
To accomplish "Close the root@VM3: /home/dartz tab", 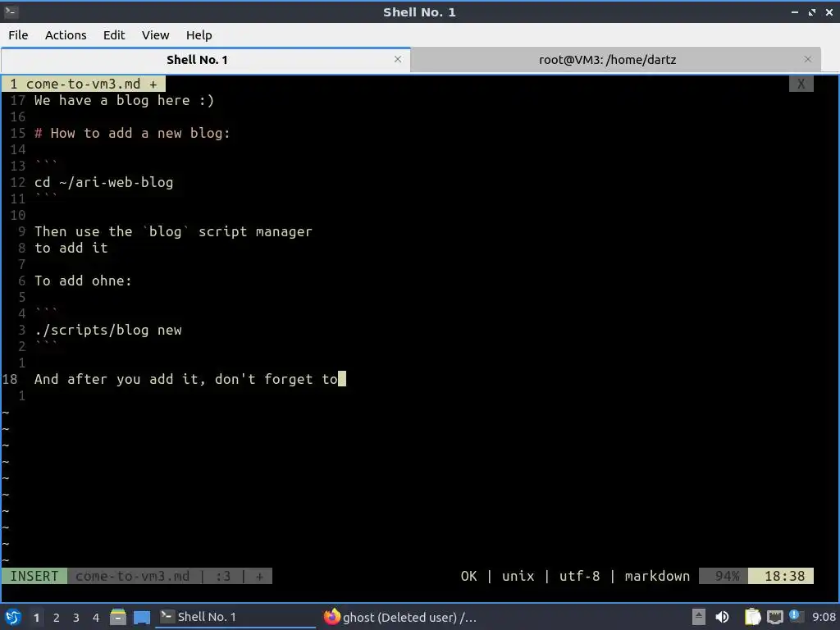I will (x=808, y=59).
